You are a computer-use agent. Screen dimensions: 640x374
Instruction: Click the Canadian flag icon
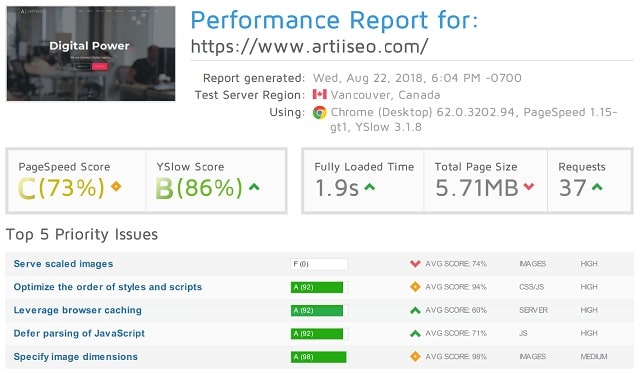(x=320, y=95)
